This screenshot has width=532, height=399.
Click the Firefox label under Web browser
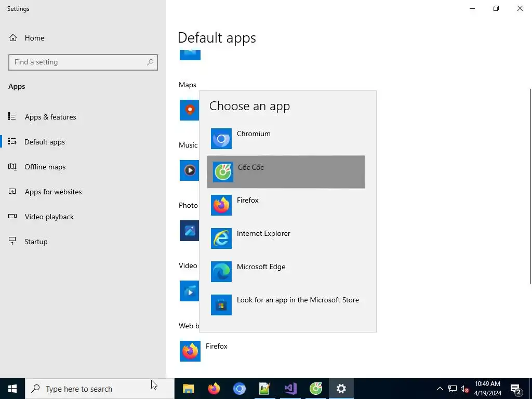tap(217, 346)
